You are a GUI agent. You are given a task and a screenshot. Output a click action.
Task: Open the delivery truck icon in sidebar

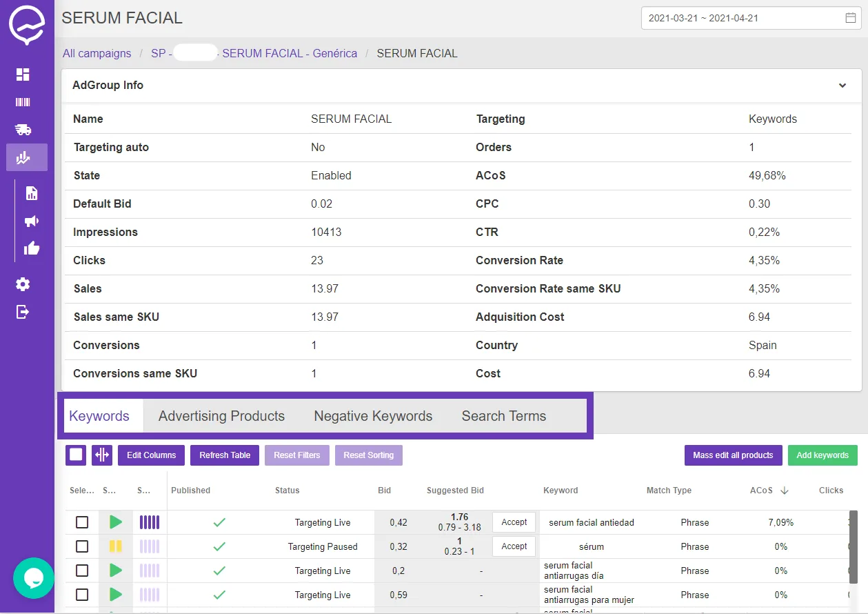click(23, 130)
